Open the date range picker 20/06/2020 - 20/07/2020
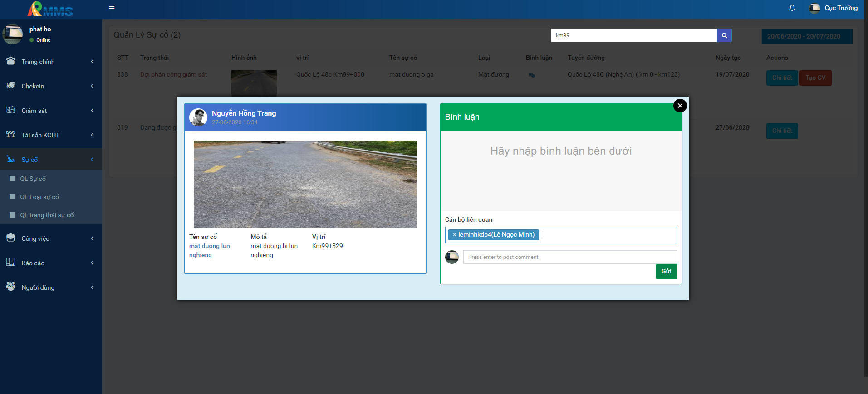This screenshot has height=394, width=868. coord(807,36)
